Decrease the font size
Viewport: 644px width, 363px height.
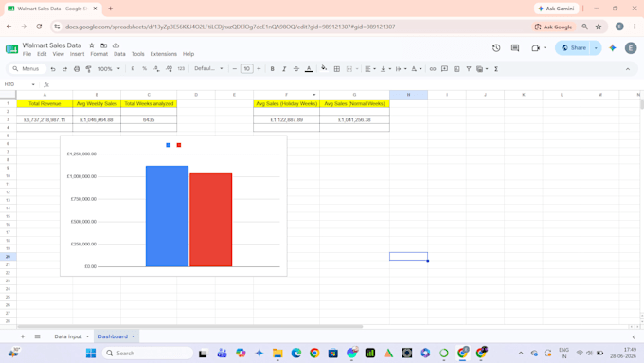[235, 69]
